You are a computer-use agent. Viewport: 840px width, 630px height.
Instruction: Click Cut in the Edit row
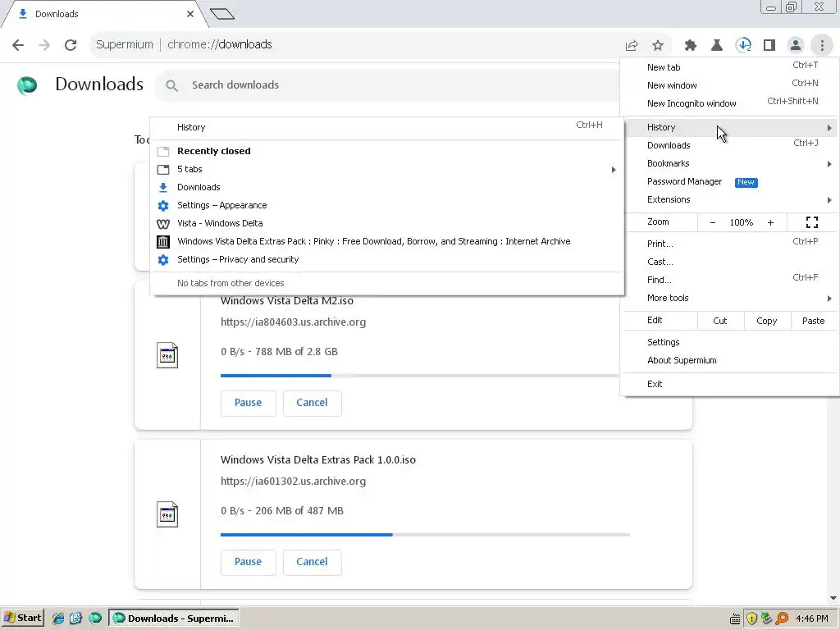[x=720, y=321]
